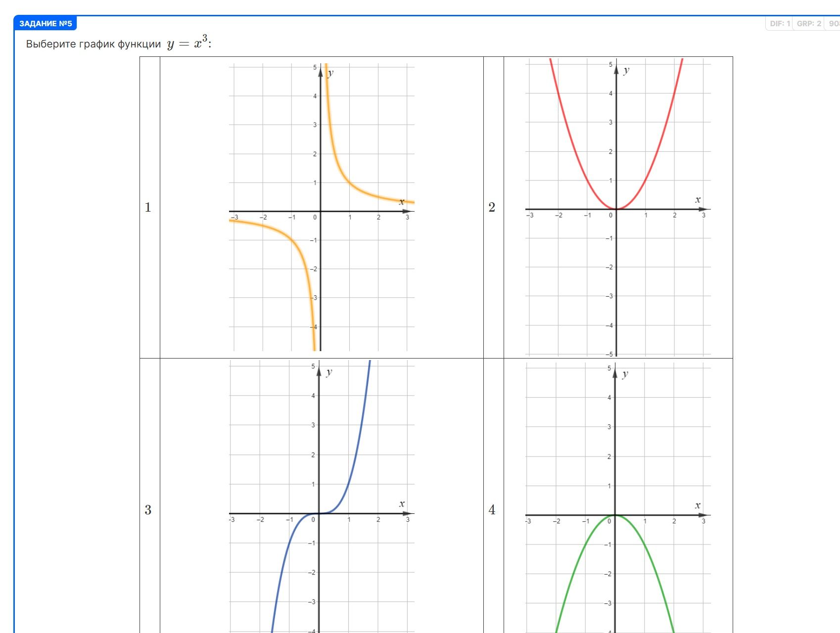840x633 pixels.
Task: Select answer option number 4
Action: 492,510
